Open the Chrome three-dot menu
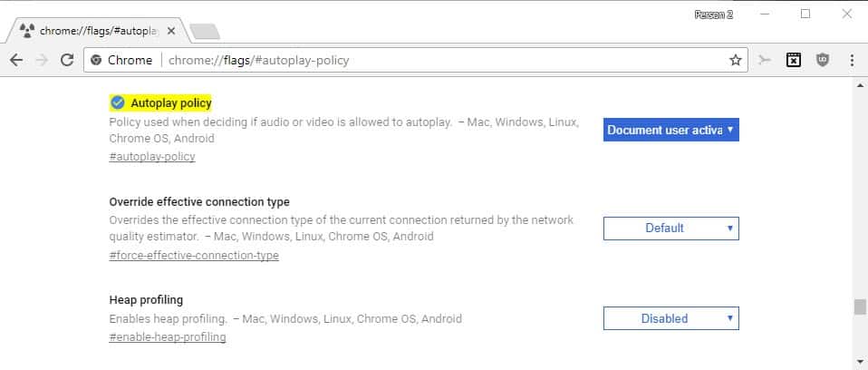 click(852, 61)
